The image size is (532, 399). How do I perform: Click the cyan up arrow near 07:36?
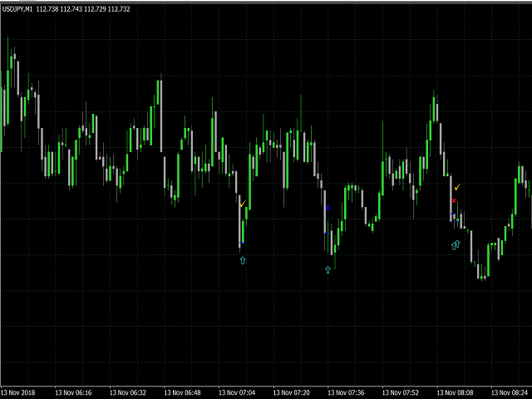coord(328,269)
